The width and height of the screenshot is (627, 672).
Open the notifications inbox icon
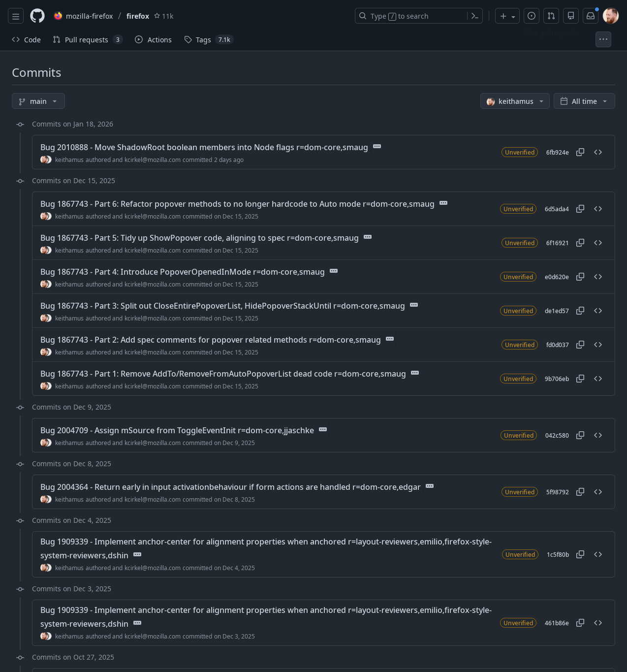click(591, 16)
